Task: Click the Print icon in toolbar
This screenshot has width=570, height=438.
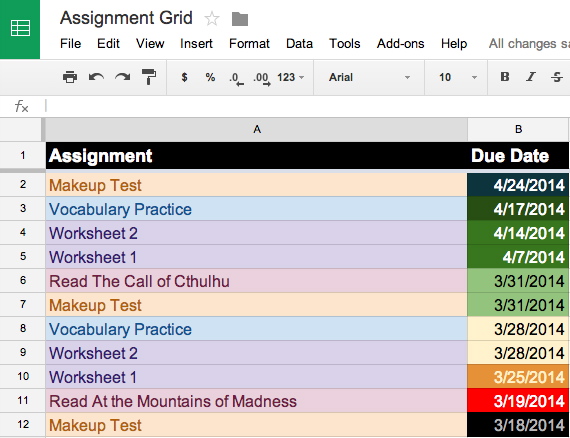Action: point(70,77)
